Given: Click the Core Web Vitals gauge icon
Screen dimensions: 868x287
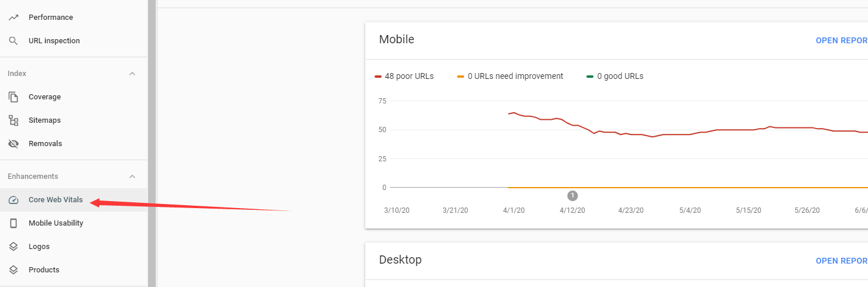Looking at the screenshot, I should 13,200.
